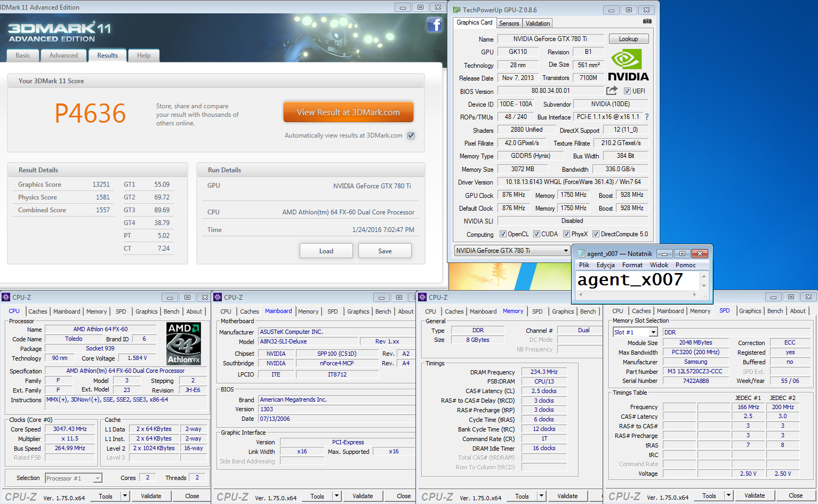Click the P4636 score text

pyautogui.click(x=90, y=113)
